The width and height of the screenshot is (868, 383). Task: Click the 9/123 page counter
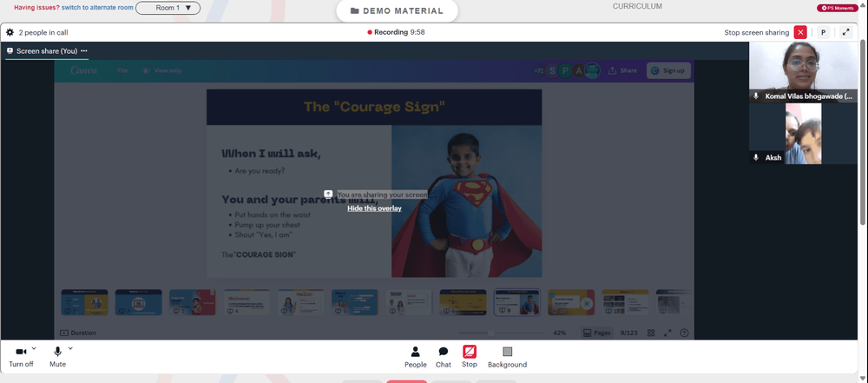629,333
